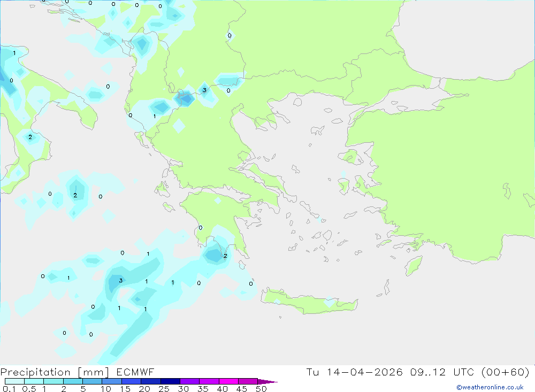Select the 20–25 mm legend color box
This screenshot has width=535, height=392.
coord(151,381)
